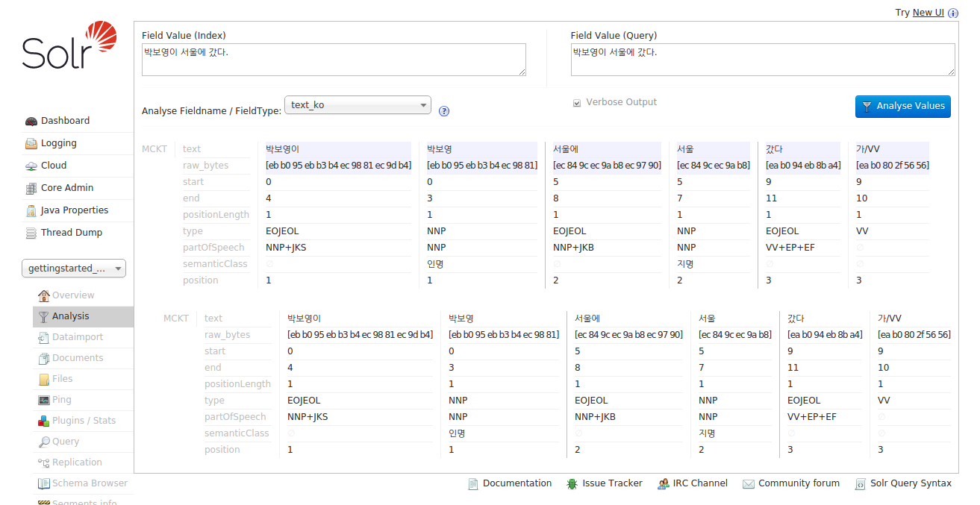Open Core Admin section
Viewport: 980px width, 505px height.
66,188
